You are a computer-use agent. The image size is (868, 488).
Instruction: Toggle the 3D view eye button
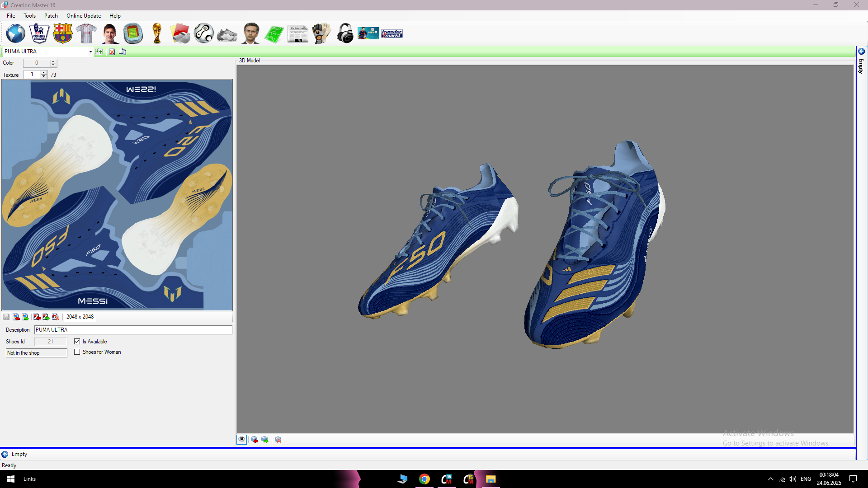(x=242, y=440)
